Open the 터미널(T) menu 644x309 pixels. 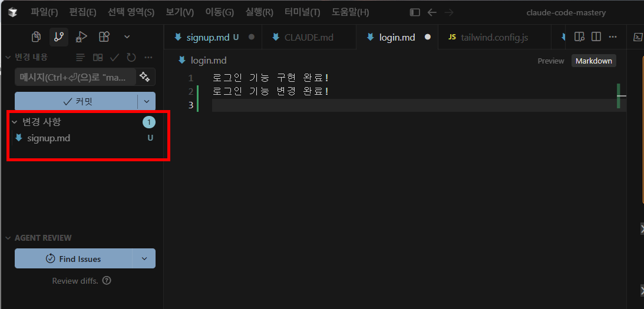click(x=302, y=12)
